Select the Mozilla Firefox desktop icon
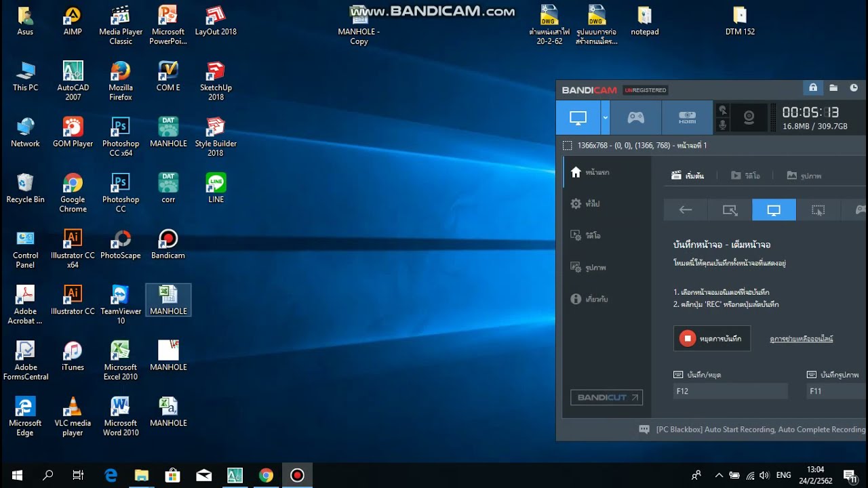The image size is (868, 488). click(121, 81)
